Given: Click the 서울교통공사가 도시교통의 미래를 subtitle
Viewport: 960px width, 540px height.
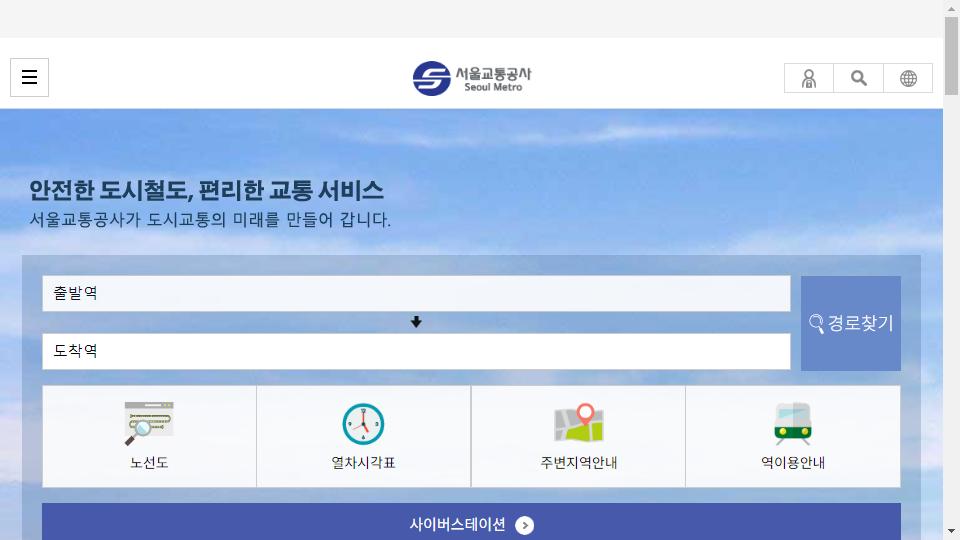Looking at the screenshot, I should coord(210,219).
